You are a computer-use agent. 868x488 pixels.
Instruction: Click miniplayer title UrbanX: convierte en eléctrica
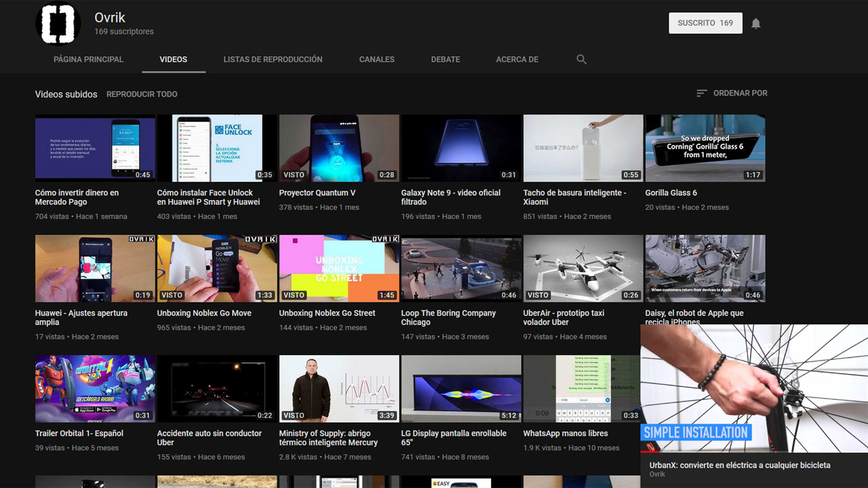click(x=740, y=465)
